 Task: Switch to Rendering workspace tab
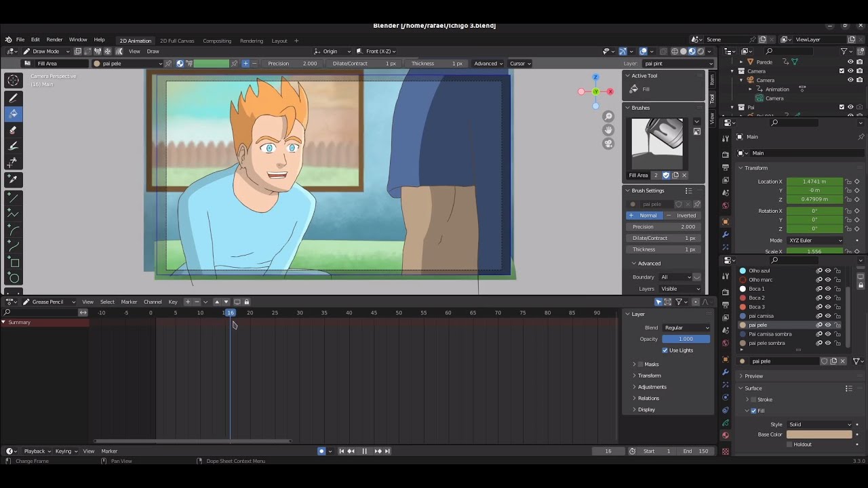click(252, 41)
